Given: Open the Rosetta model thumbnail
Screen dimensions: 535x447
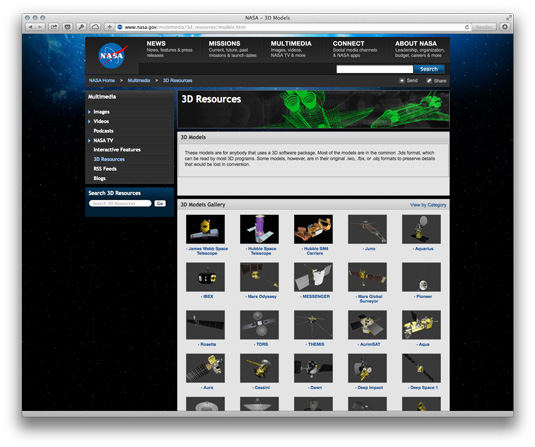Looking at the screenshot, I should pyautogui.click(x=205, y=325).
